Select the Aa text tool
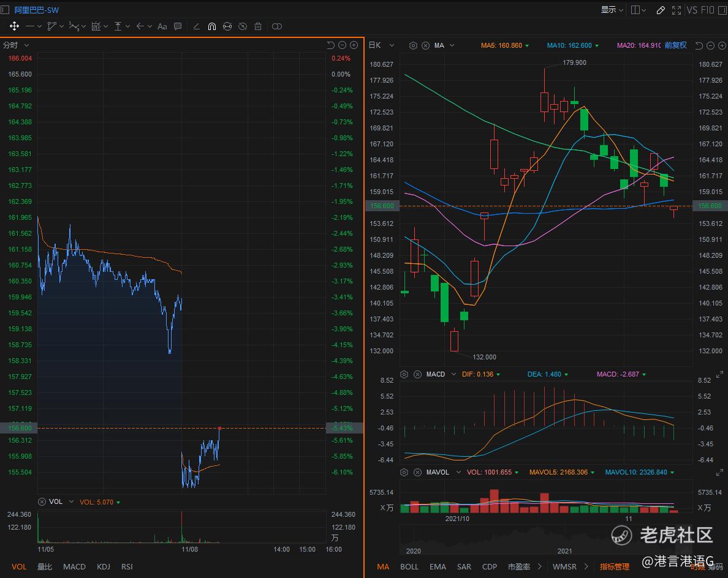 click(162, 26)
